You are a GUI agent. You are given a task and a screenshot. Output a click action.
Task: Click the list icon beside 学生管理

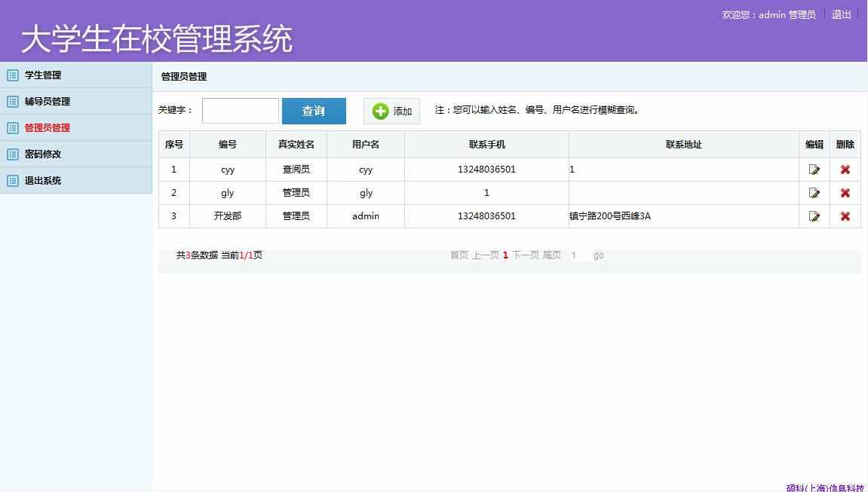(13, 75)
